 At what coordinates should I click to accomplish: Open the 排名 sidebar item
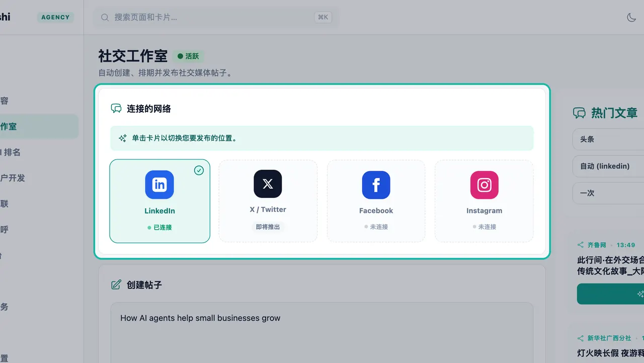11,152
